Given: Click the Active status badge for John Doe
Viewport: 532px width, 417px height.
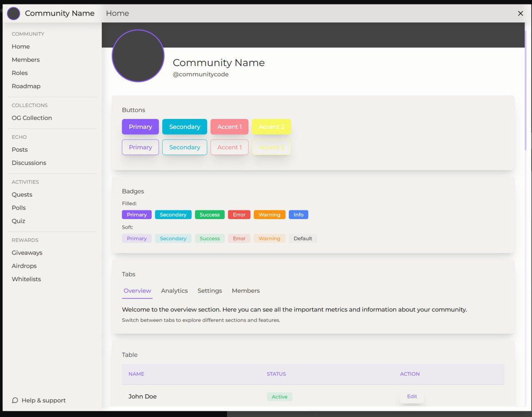Looking at the screenshot, I should tap(280, 397).
